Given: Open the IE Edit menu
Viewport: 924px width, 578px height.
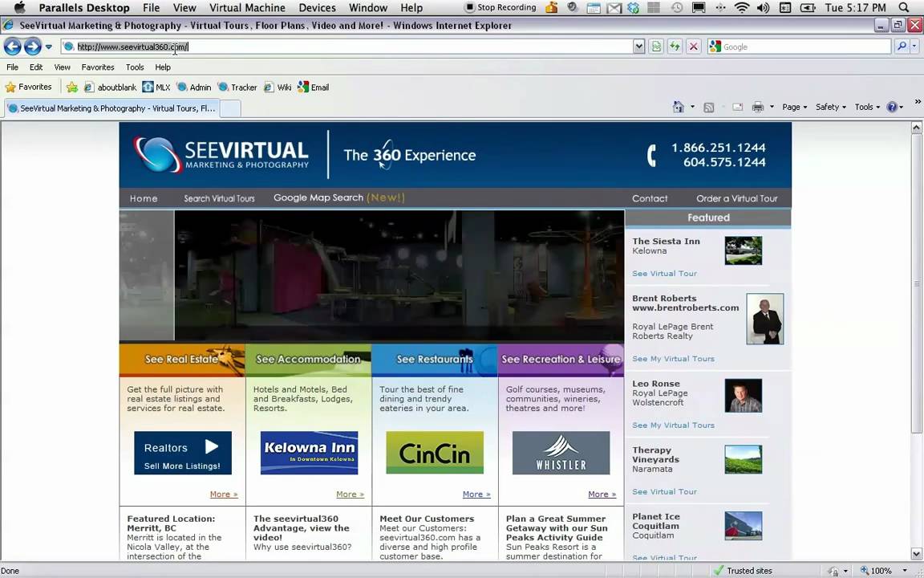Looking at the screenshot, I should [x=36, y=67].
